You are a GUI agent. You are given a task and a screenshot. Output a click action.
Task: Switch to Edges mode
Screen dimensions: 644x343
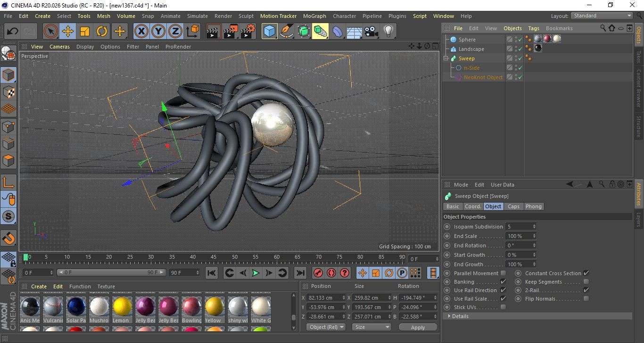click(8, 143)
